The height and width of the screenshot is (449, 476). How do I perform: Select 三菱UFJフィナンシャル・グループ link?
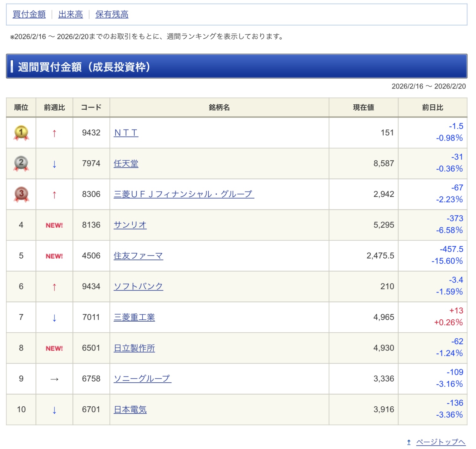[184, 194]
